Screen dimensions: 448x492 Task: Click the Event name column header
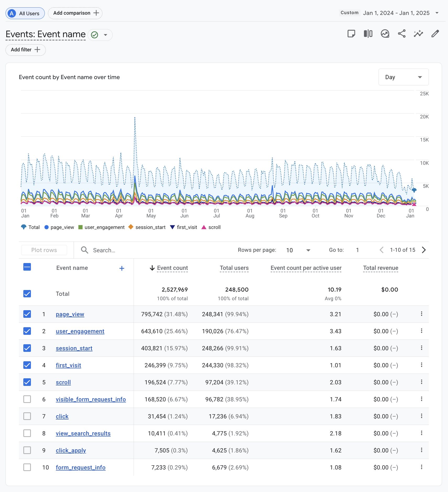[72, 268]
